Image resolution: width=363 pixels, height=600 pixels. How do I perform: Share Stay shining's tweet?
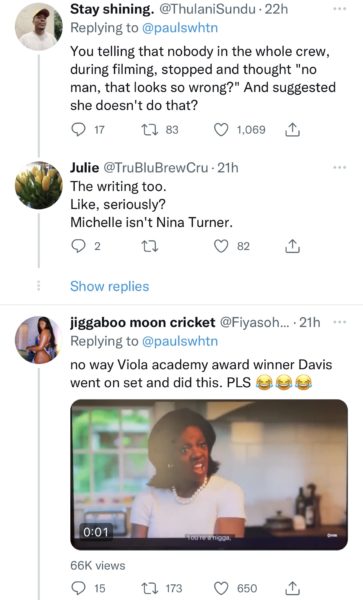click(x=292, y=130)
